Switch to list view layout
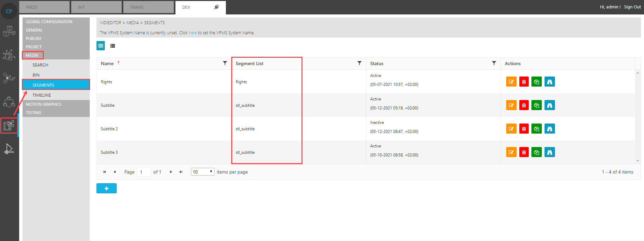This screenshot has height=241, width=644. 113,46
